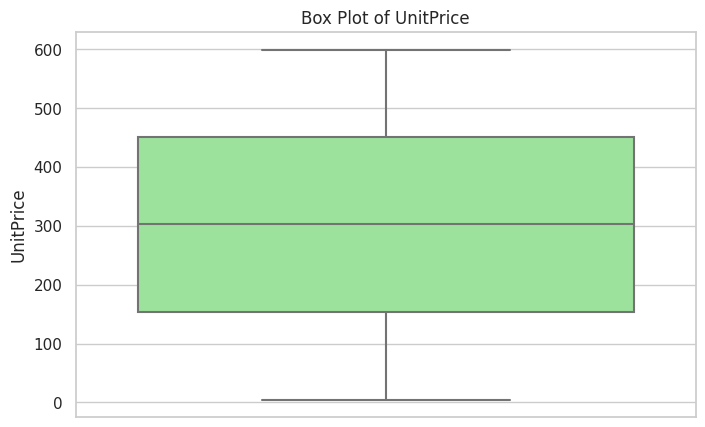Click the left edge of the green box

point(138,224)
